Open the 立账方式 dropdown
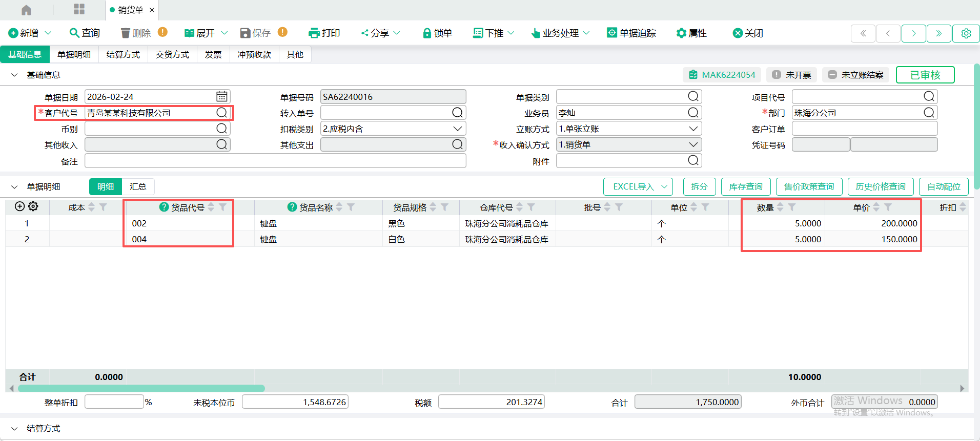The width and height of the screenshot is (980, 441). click(x=693, y=129)
